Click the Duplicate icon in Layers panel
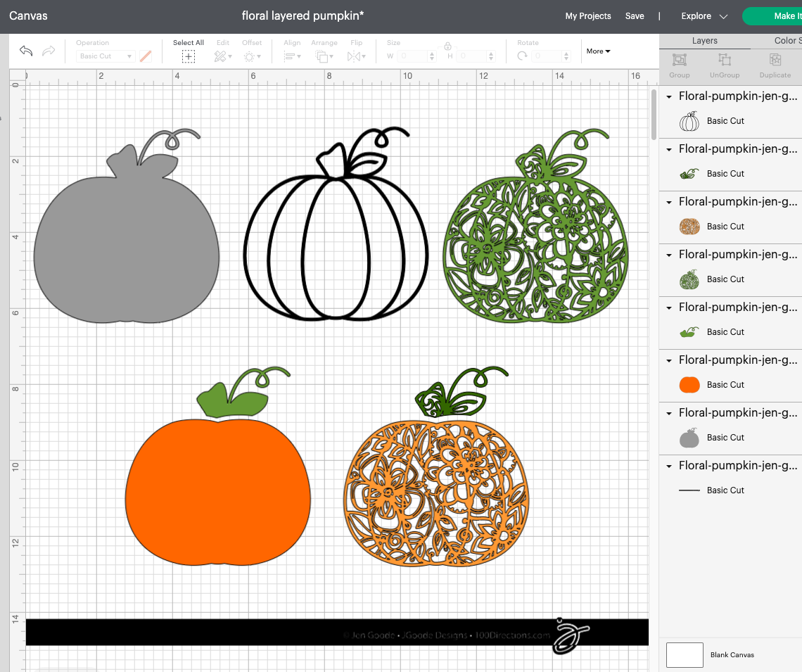This screenshot has width=802, height=672. tap(775, 61)
